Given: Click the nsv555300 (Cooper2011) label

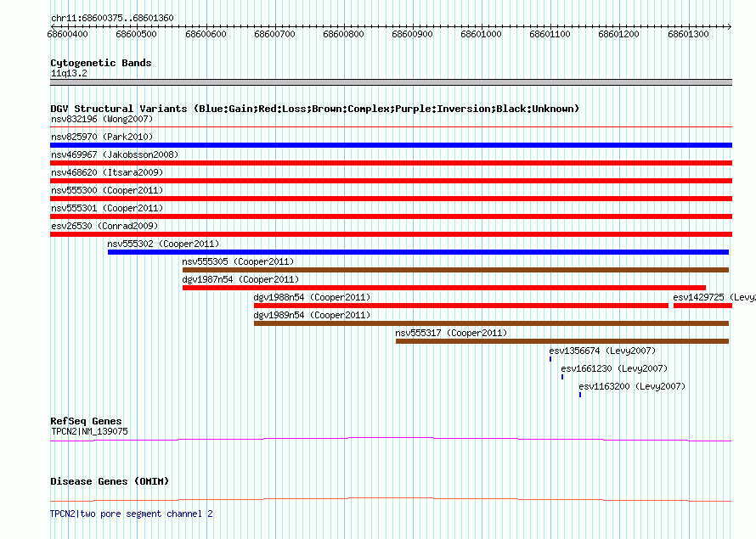Looking at the screenshot, I should click(x=107, y=190).
